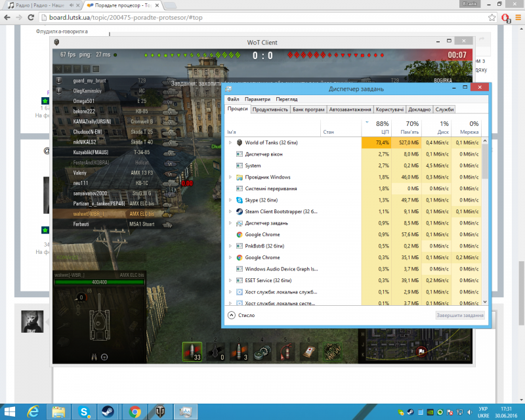Switch to the 'Продуктивність' tab
This screenshot has width=525, height=420.
270,110
